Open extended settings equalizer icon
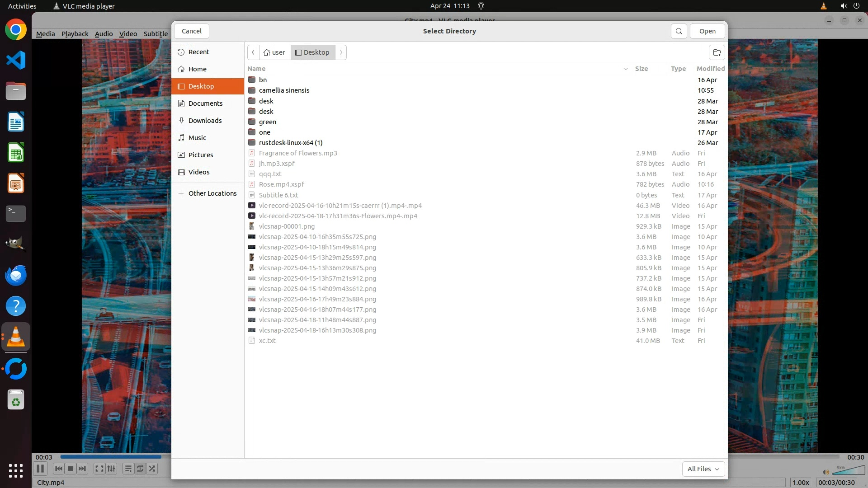Image resolution: width=868 pixels, height=488 pixels. coord(111,469)
